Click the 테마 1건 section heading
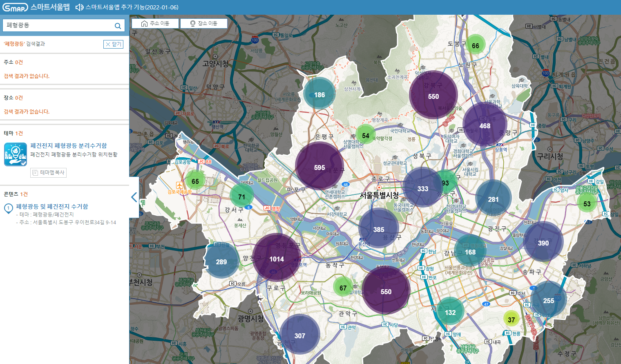Image resolution: width=621 pixels, height=364 pixels. click(13, 133)
